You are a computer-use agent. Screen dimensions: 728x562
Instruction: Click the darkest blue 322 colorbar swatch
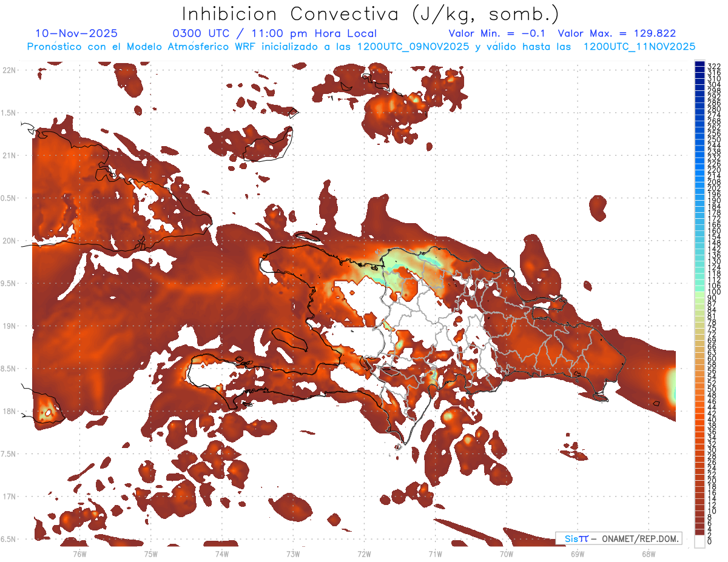[700, 64]
